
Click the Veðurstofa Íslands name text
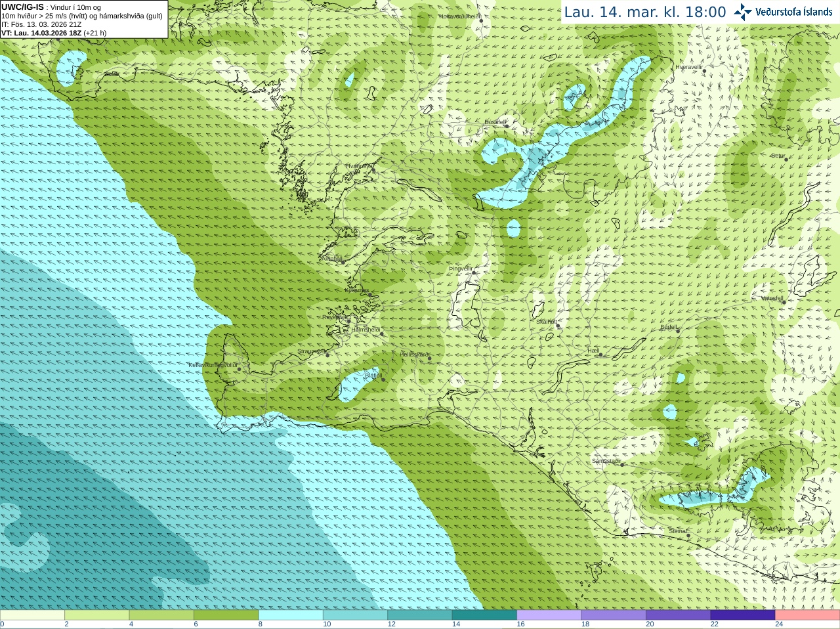coord(793,12)
